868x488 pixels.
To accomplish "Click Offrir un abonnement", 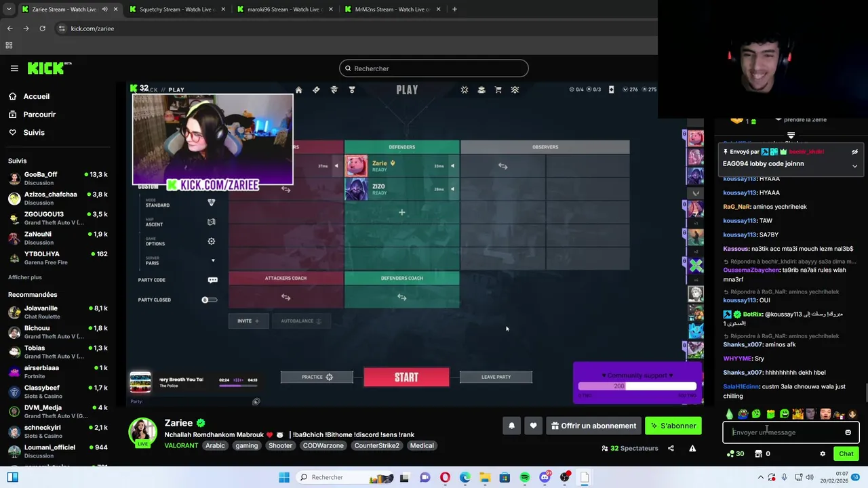I will click(594, 426).
